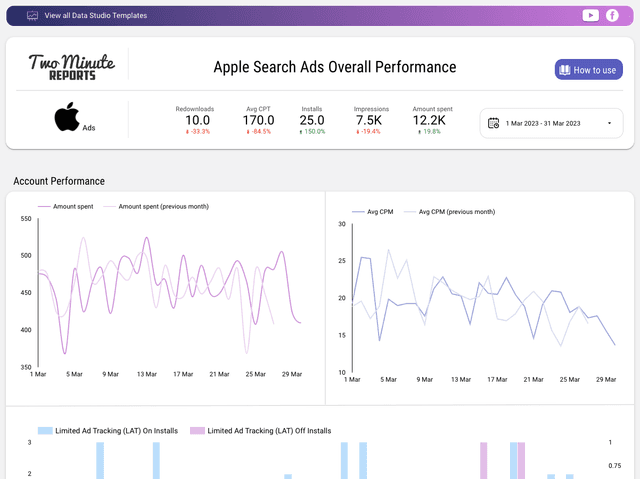640x479 pixels.
Task: Click the Redownloads 10.0 metric
Action: [x=195, y=120]
